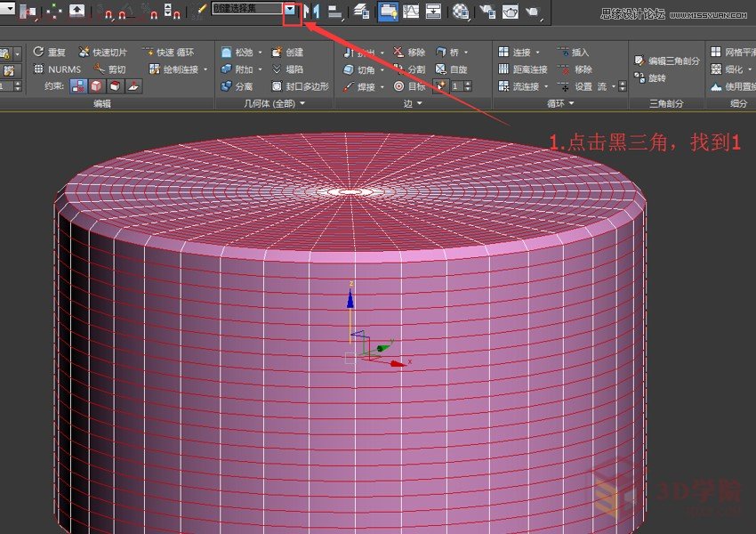The image size is (756, 534).
Task: Click the edge weight spinner arrows
Action: (467, 86)
